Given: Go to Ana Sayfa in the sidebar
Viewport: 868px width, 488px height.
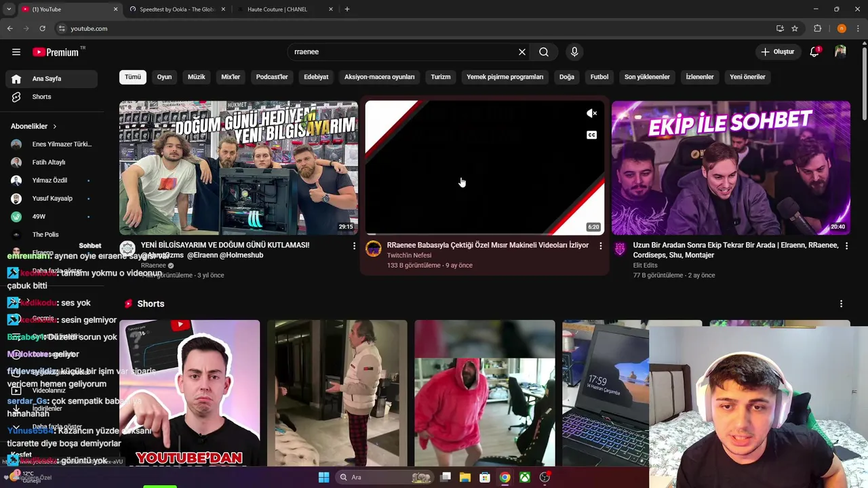Looking at the screenshot, I should [52, 79].
